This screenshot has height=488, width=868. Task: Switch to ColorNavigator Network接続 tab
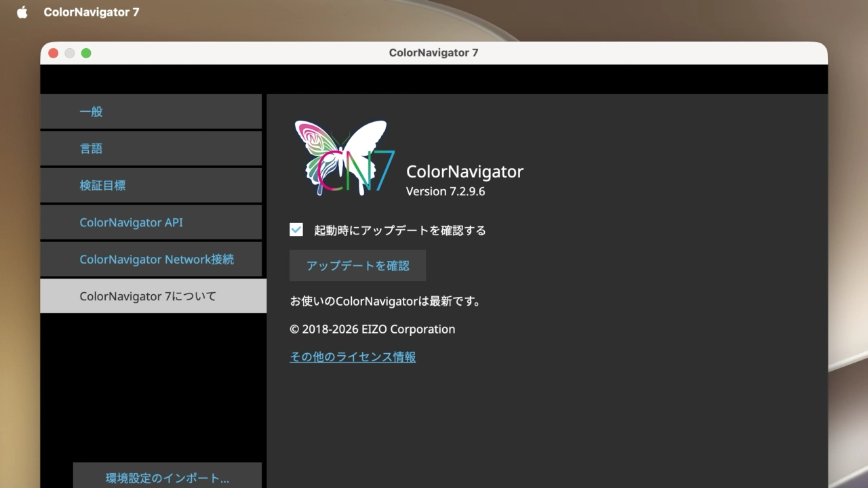click(x=151, y=259)
